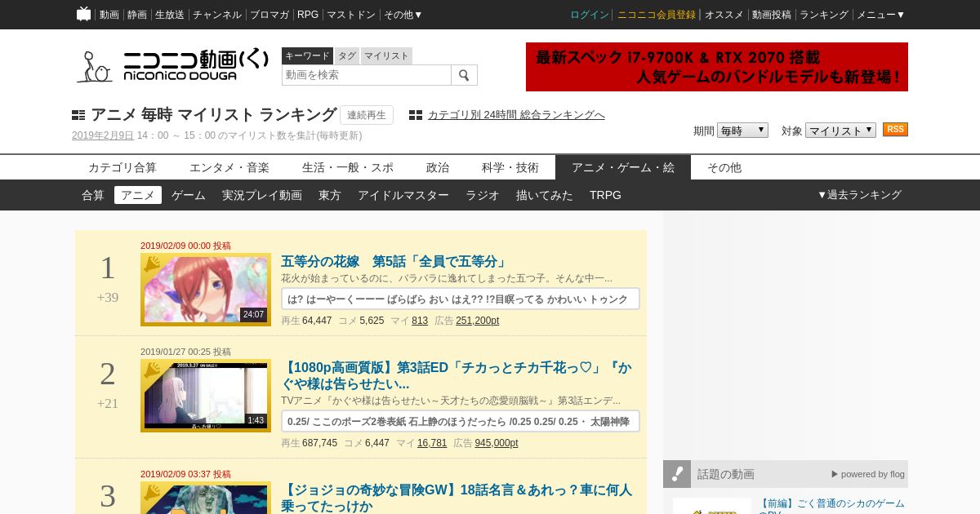Screen dimensions: 980x514
Task: Click ad points 945,000pt
Action: [x=497, y=443]
